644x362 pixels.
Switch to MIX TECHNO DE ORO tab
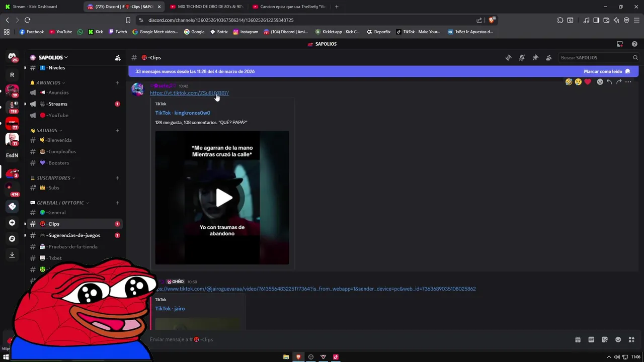point(206,7)
